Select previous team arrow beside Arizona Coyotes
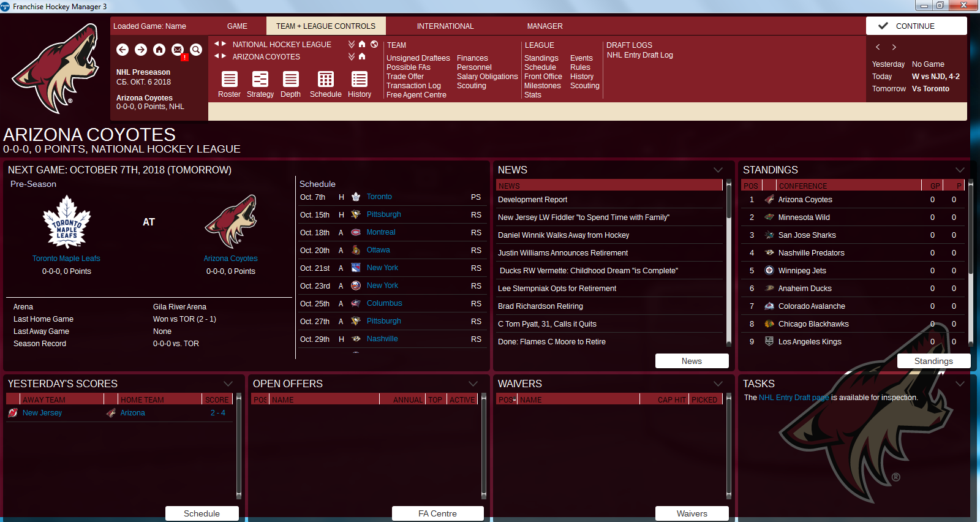The image size is (980, 522). point(217,56)
